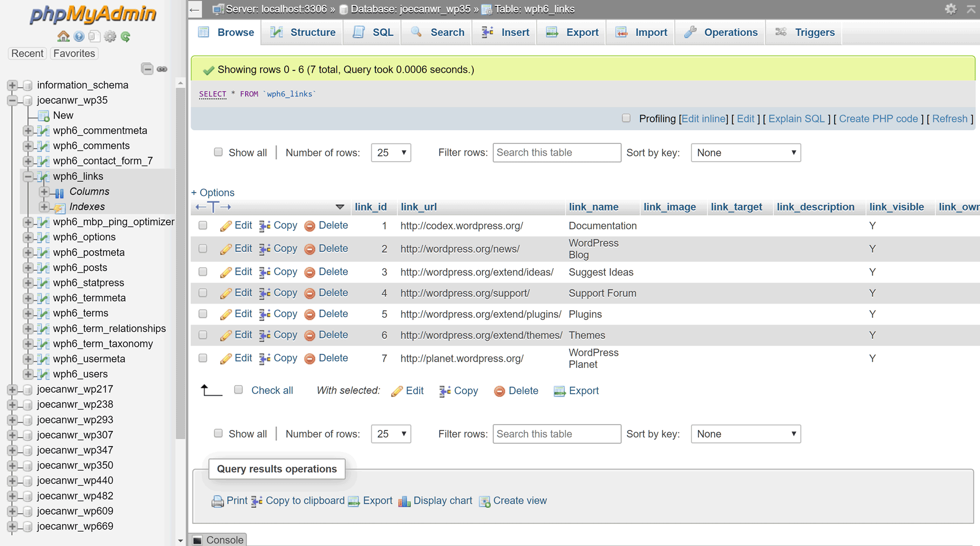
Task: Open the lower Number of rows dropdown
Action: coord(391,434)
